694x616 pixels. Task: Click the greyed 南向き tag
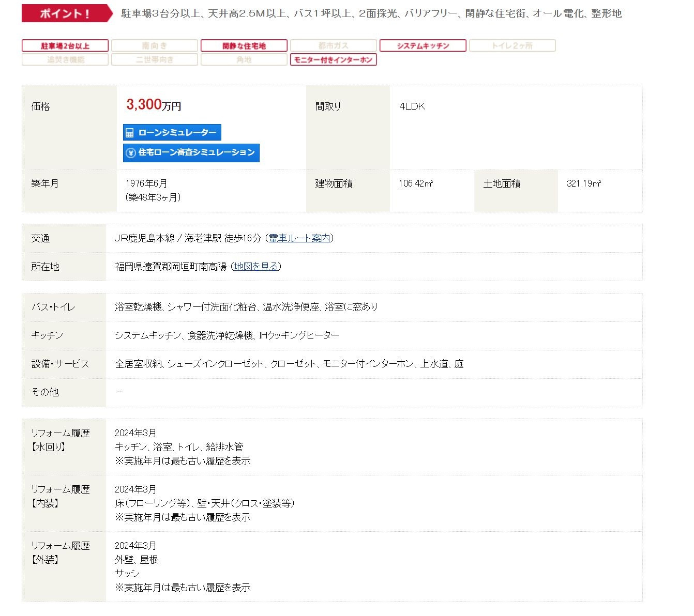click(x=155, y=46)
